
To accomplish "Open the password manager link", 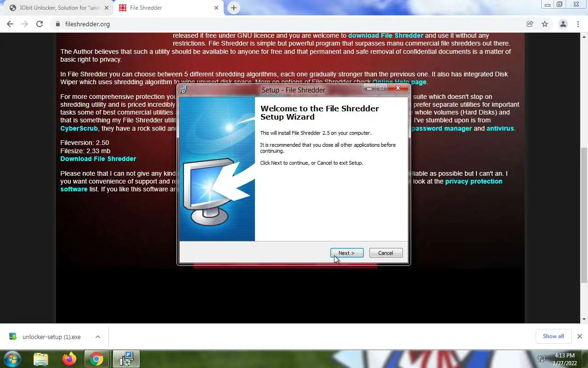I will 441,128.
